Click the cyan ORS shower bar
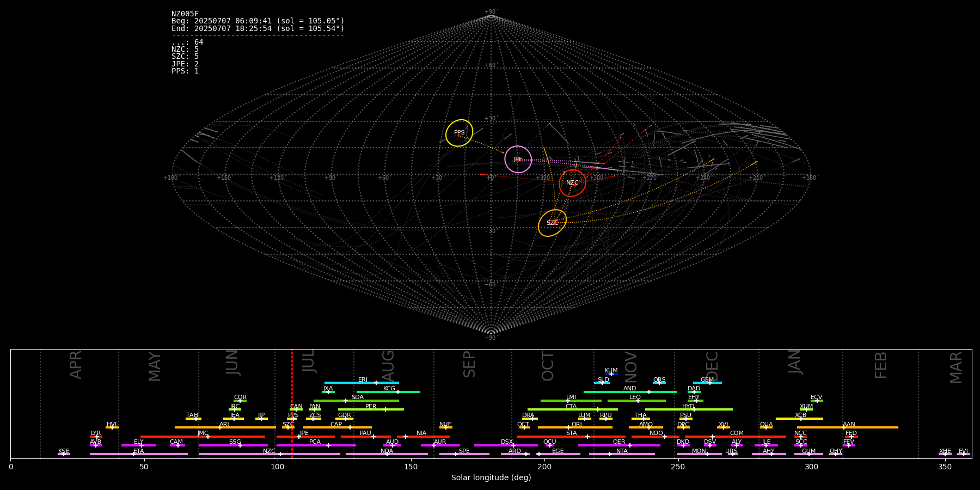This screenshot has width=980, height=490. pyautogui.click(x=659, y=383)
